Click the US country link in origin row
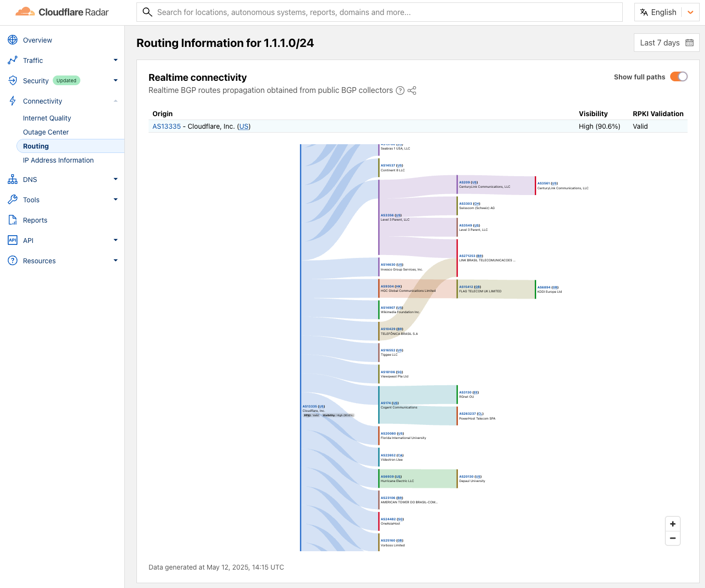Viewport: 705px width, 588px height. click(244, 126)
